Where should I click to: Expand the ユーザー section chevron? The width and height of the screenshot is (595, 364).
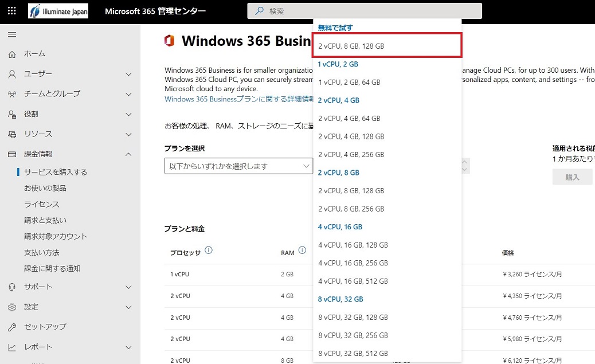(128, 74)
